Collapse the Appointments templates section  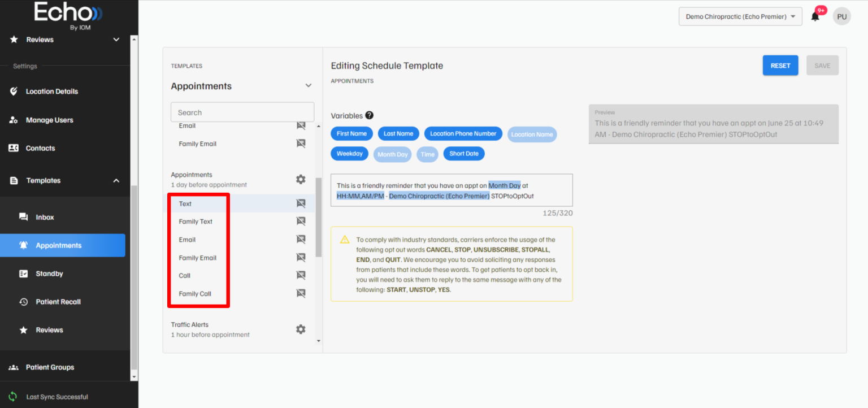coord(309,85)
